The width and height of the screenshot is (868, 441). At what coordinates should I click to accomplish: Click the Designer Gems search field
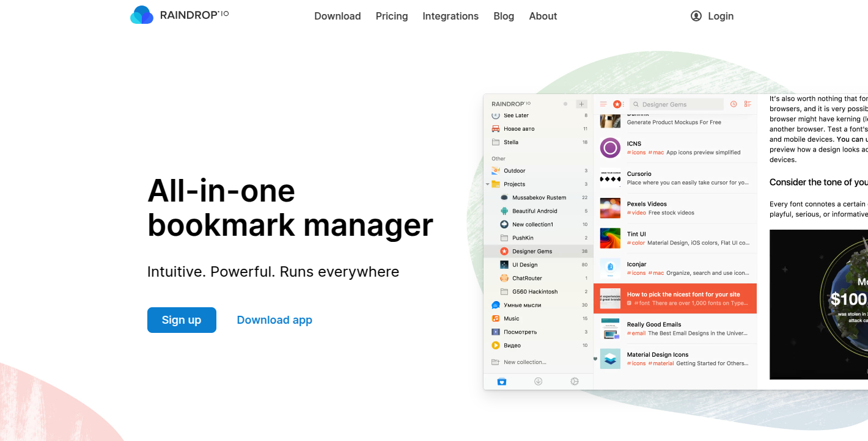click(679, 104)
